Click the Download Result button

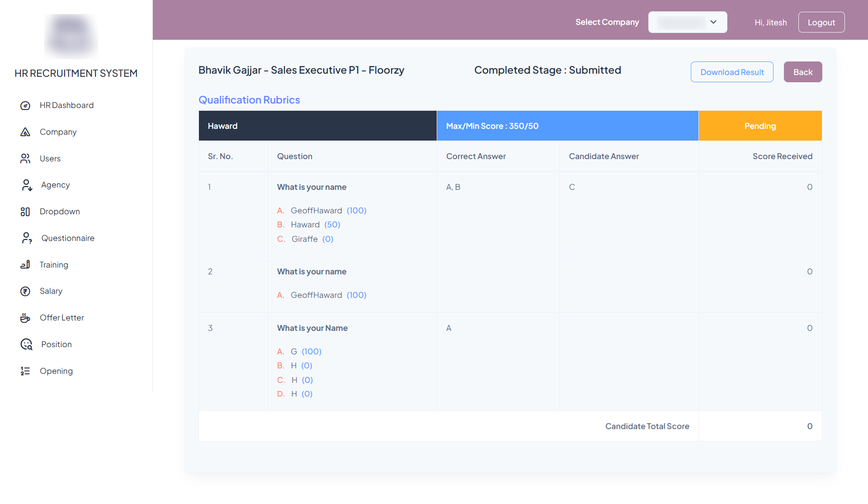click(732, 72)
